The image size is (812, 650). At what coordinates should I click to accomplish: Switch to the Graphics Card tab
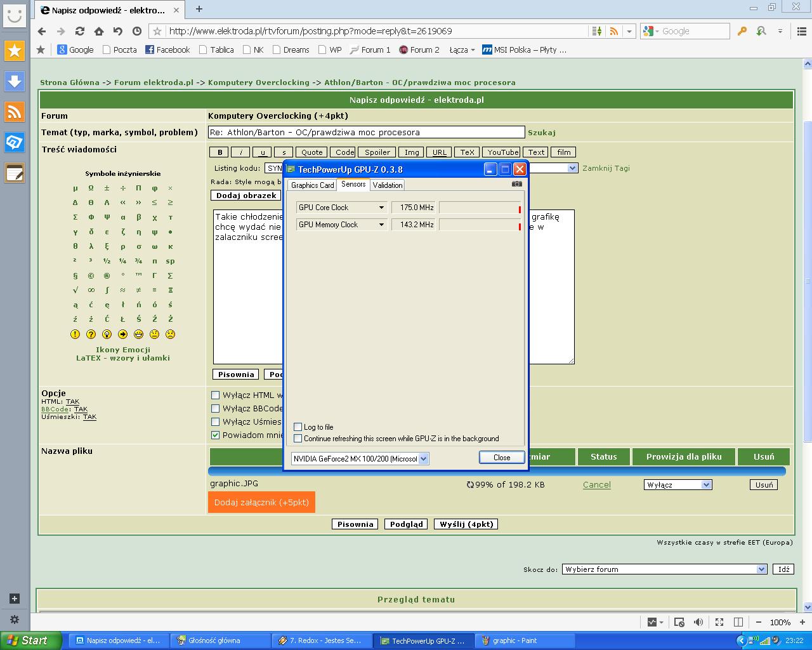(312, 185)
